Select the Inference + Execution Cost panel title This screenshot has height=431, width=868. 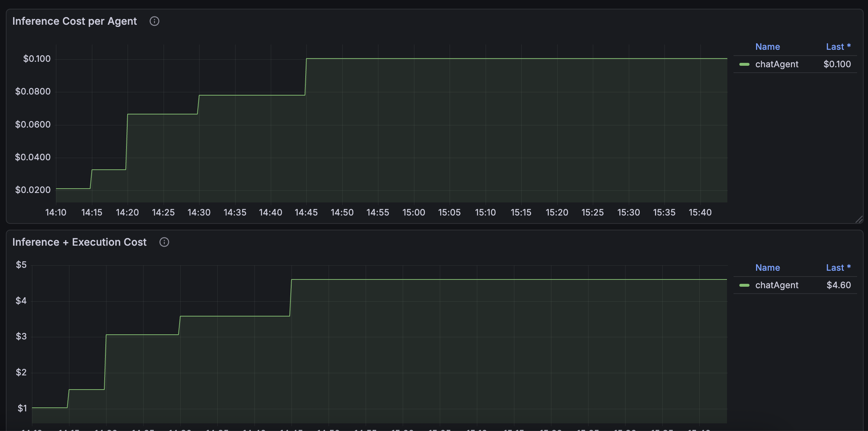(x=80, y=242)
